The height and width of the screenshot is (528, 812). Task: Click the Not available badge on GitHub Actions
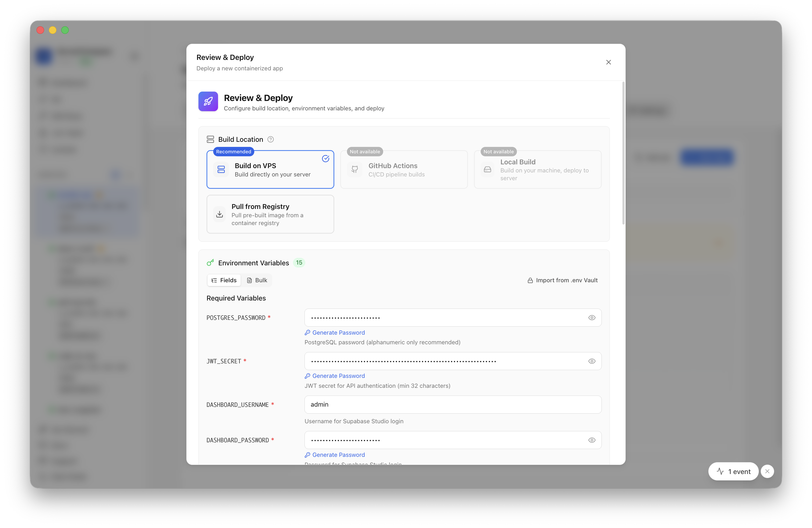click(x=365, y=151)
